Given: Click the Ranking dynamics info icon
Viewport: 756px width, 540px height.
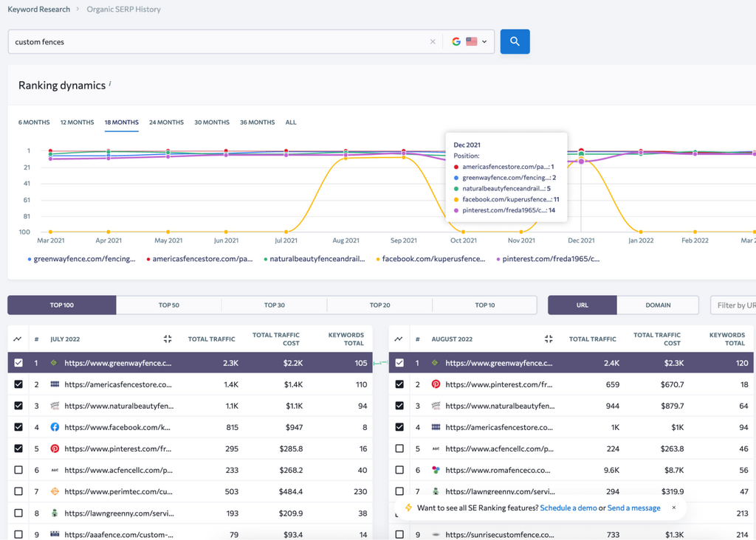Looking at the screenshot, I should (x=111, y=83).
